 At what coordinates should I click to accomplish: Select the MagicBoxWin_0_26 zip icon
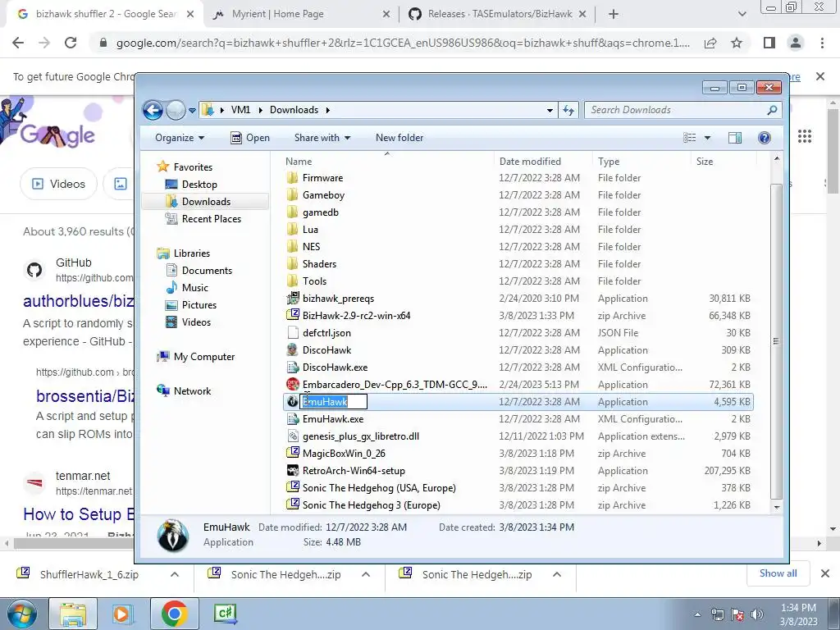(293, 453)
